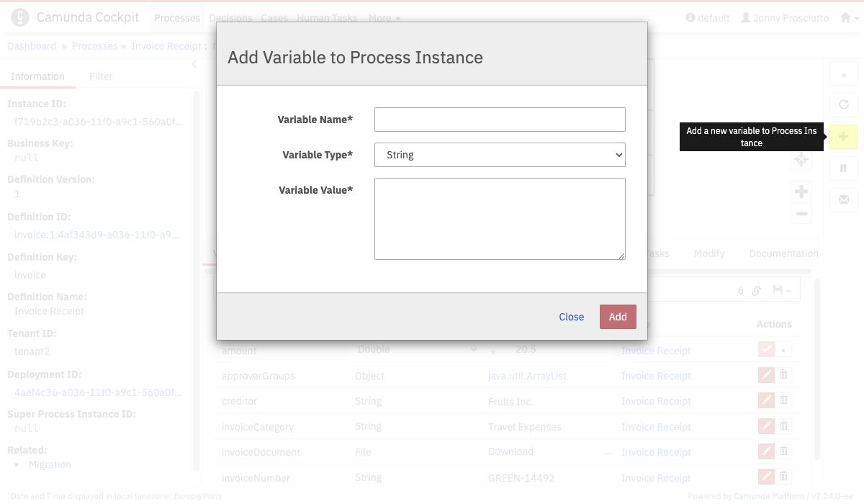Open the Migration related link
The height and width of the screenshot is (504, 864).
coord(50,464)
